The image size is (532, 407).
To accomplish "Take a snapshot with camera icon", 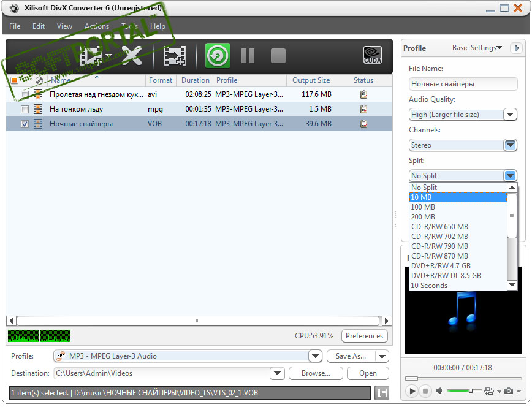I will pyautogui.click(x=509, y=391).
